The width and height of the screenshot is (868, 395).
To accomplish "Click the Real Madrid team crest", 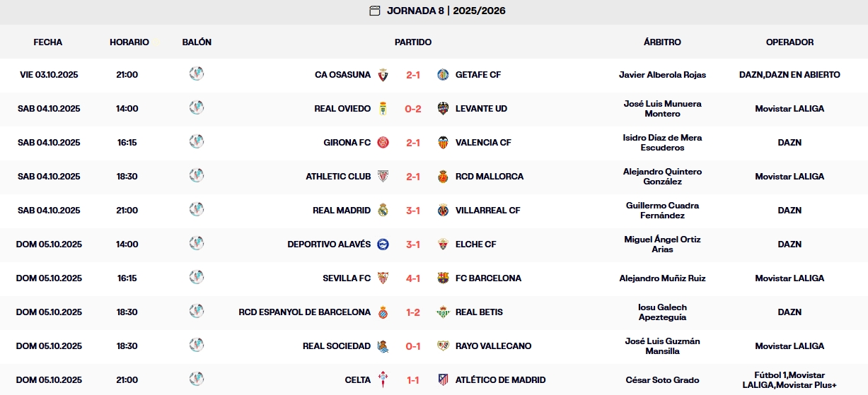I will pyautogui.click(x=383, y=211).
